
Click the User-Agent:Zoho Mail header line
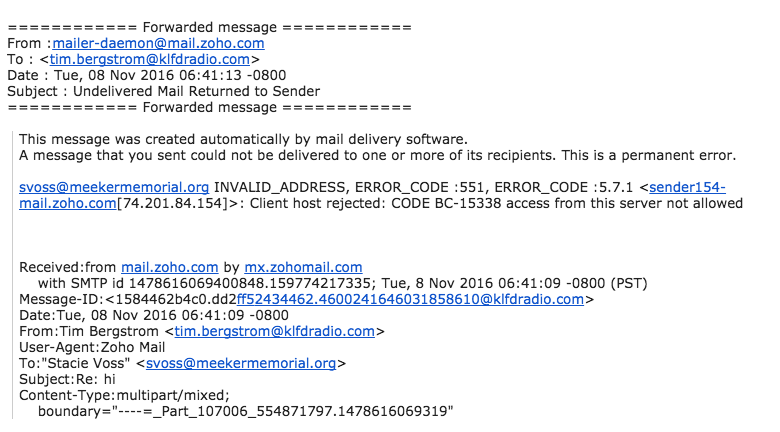point(92,347)
